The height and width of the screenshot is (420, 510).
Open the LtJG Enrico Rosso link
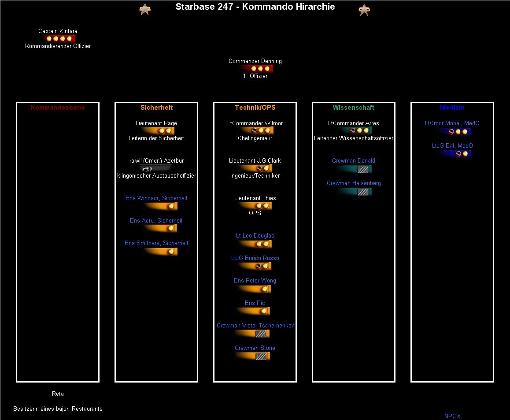tap(255, 258)
